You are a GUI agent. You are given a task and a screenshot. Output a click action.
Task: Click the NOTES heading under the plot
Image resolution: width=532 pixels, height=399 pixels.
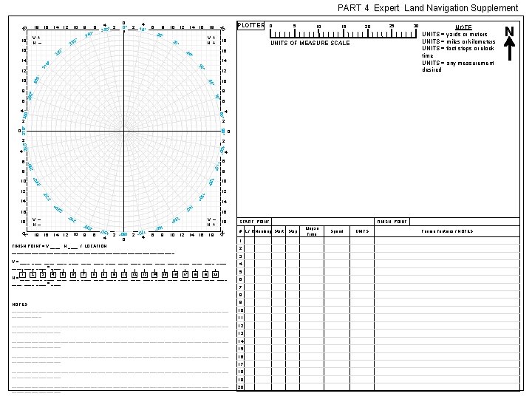[x=20, y=304]
